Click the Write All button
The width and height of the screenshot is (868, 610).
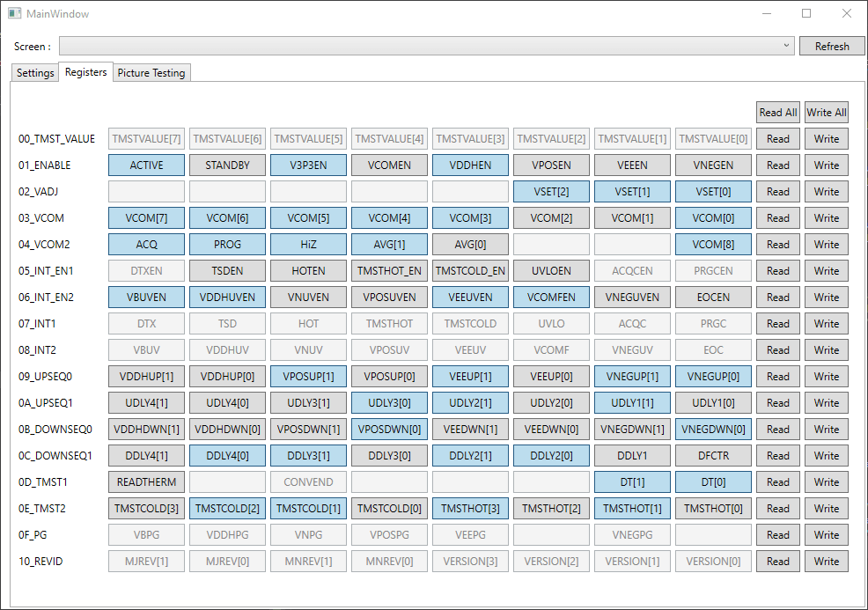tap(826, 112)
